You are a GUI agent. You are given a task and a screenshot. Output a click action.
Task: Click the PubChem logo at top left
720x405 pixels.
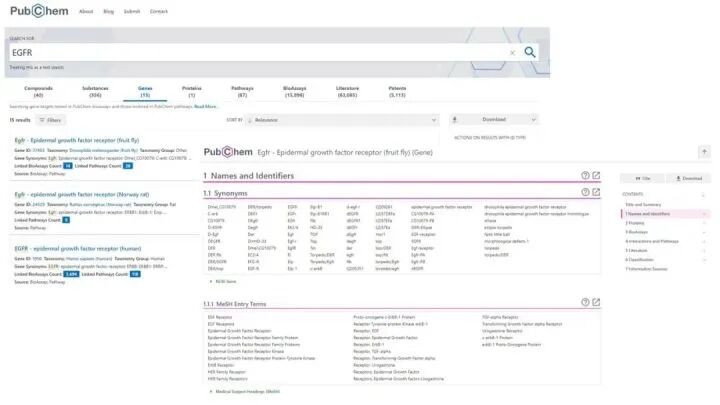tap(39, 11)
